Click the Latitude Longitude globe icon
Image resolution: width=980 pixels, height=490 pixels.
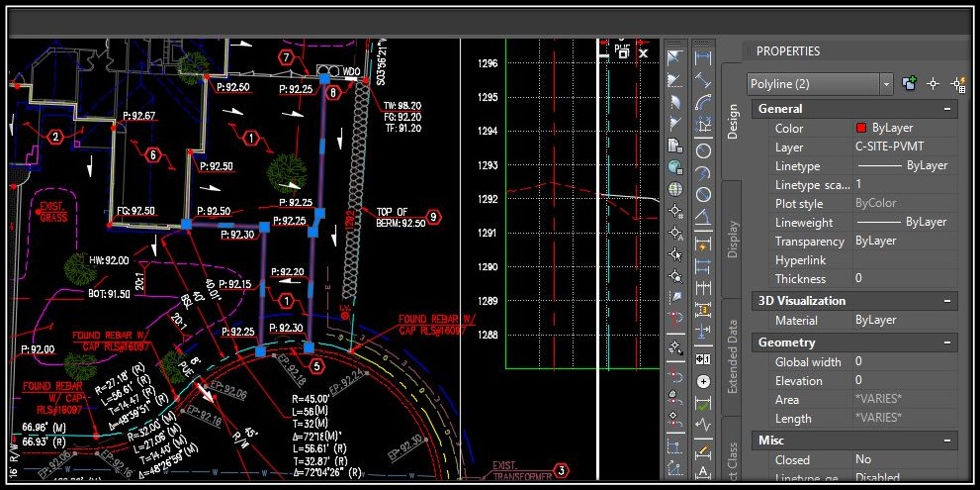tap(675, 189)
